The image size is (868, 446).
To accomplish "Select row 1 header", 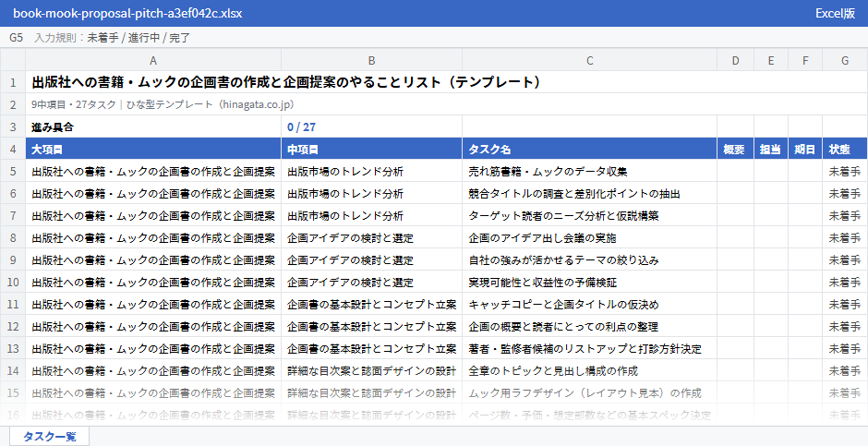I will [x=13, y=82].
